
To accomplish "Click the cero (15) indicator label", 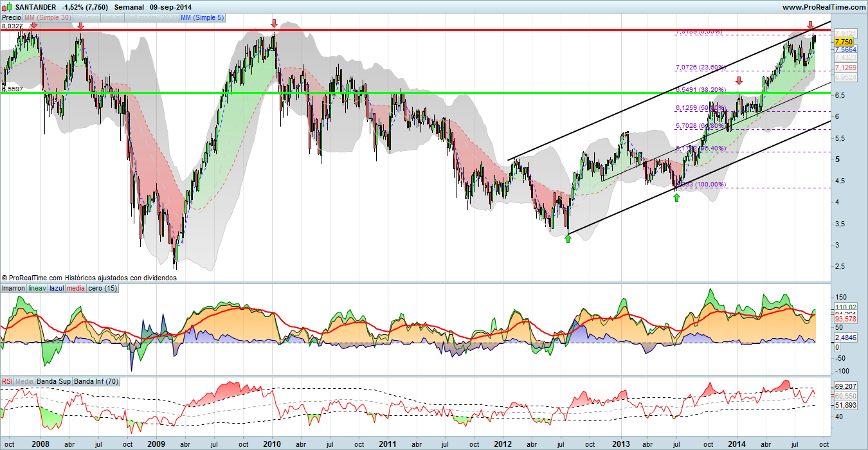I will [x=103, y=288].
